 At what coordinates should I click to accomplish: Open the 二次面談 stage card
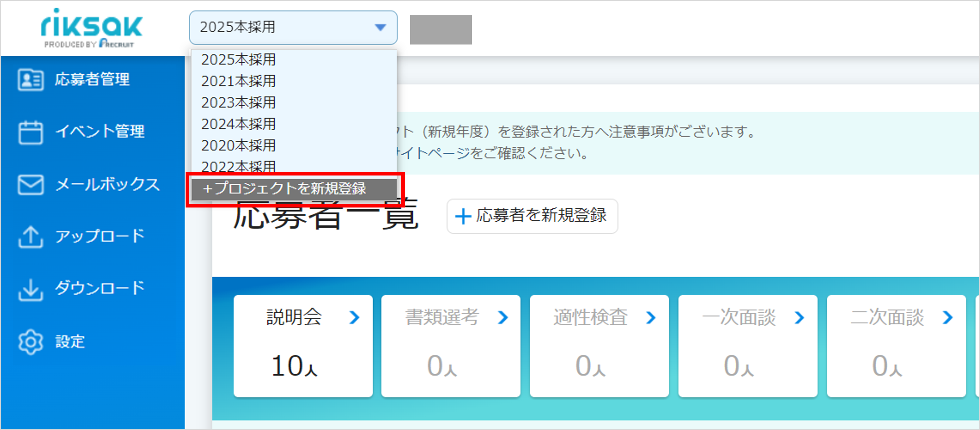click(x=896, y=346)
